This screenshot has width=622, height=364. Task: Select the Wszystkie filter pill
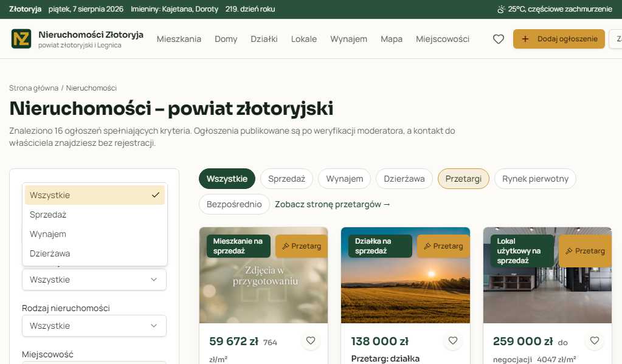[227, 179]
